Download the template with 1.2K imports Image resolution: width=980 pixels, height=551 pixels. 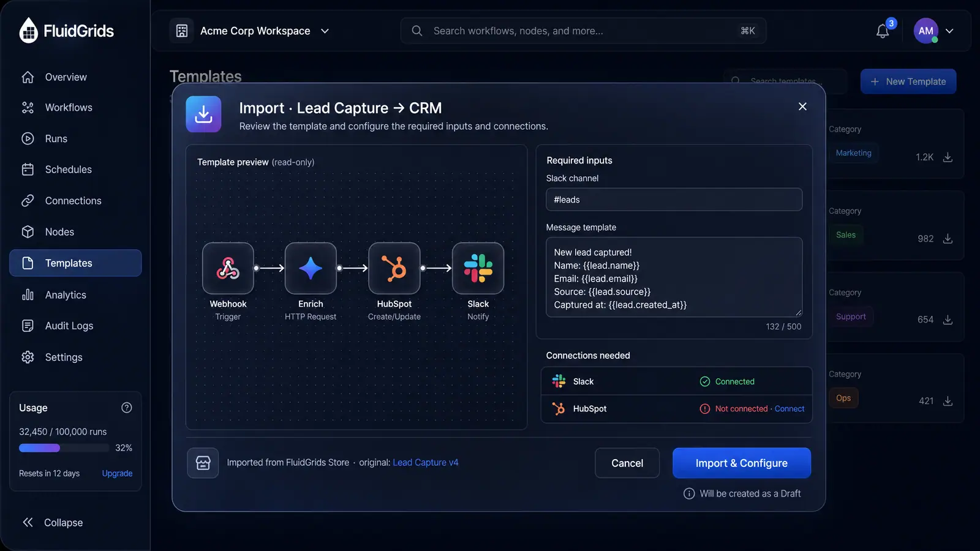[x=948, y=157]
